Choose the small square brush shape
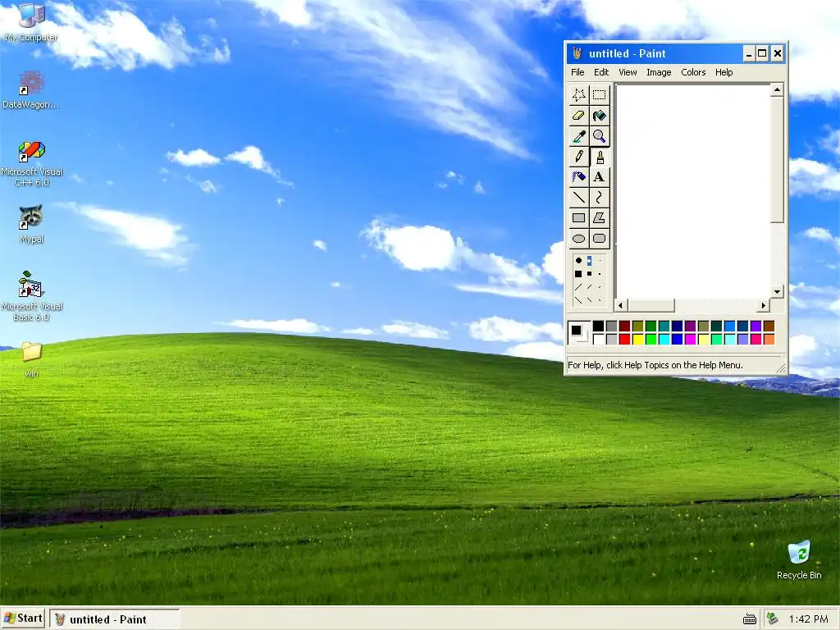Screen dimensions: 840x630 tap(600, 274)
